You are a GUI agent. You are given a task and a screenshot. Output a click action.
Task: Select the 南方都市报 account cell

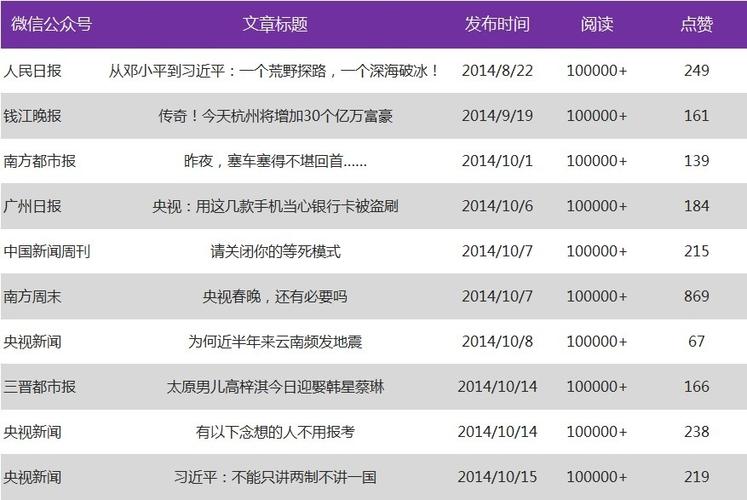point(40,161)
